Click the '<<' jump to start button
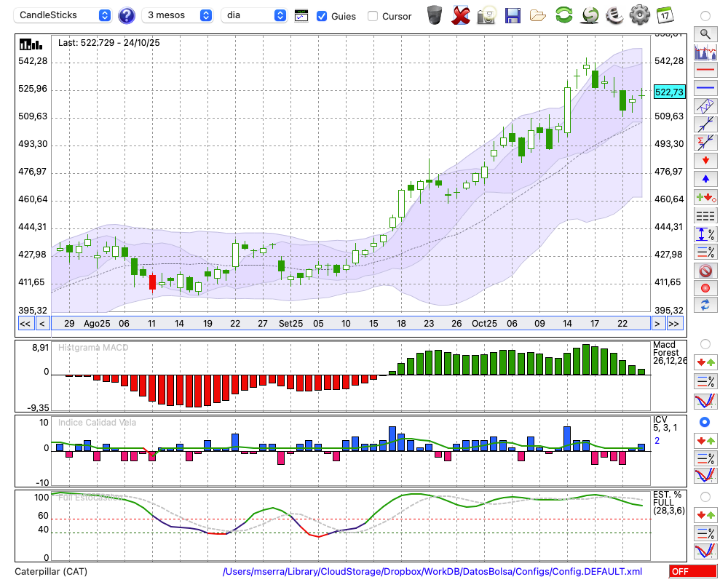 tap(25, 324)
